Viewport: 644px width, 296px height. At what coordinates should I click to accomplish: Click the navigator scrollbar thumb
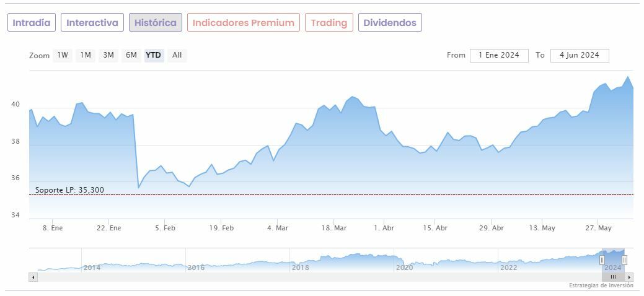click(613, 277)
